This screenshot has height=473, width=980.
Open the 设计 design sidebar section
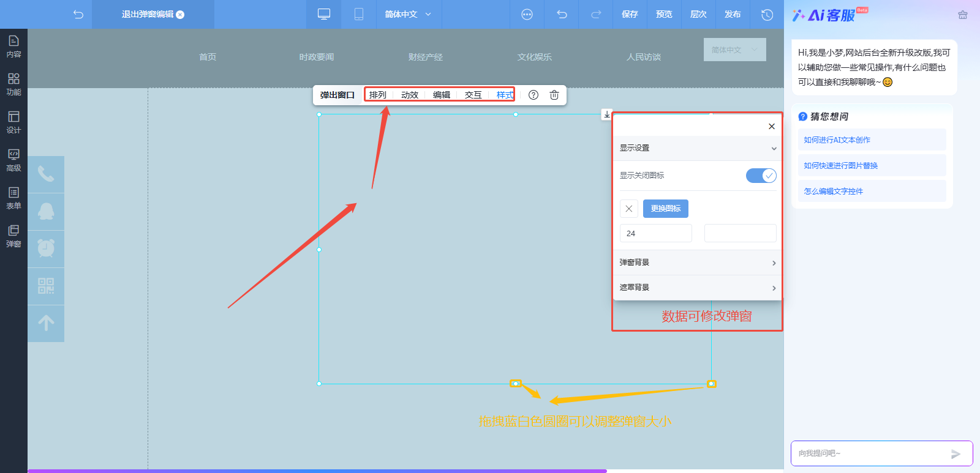point(13,122)
